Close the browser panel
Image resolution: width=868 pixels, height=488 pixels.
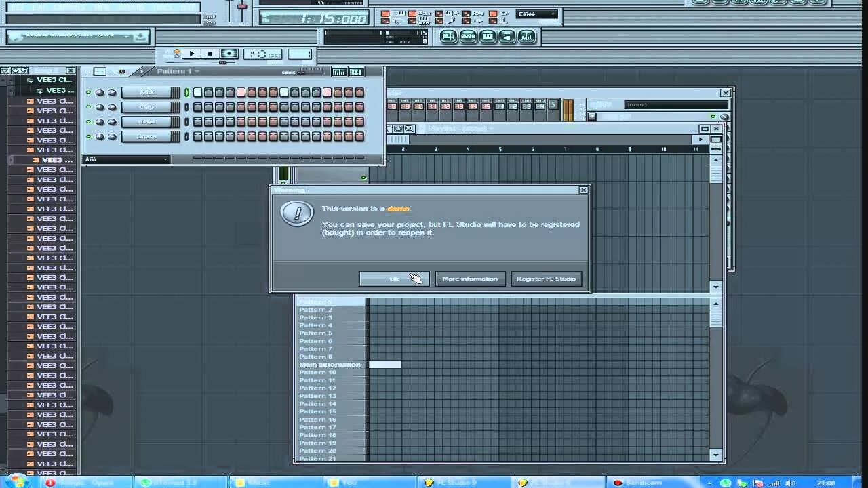click(x=71, y=70)
